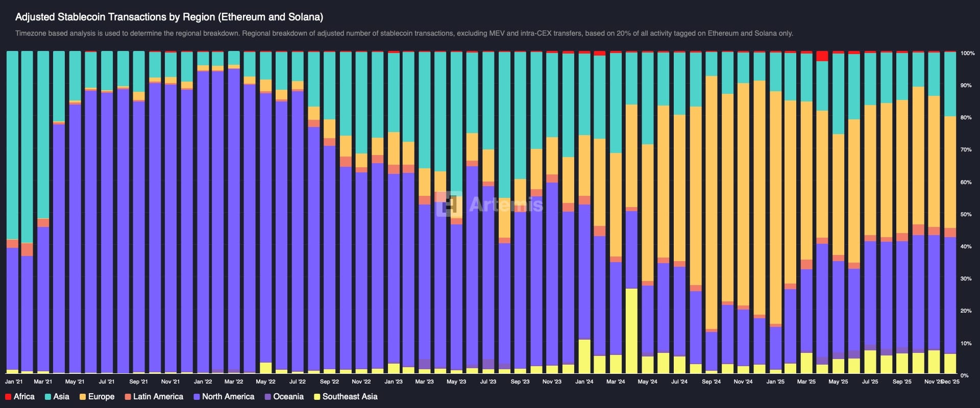Click the Artemis watermark logo icon
Screen dimensions: 980x408
tap(450, 205)
